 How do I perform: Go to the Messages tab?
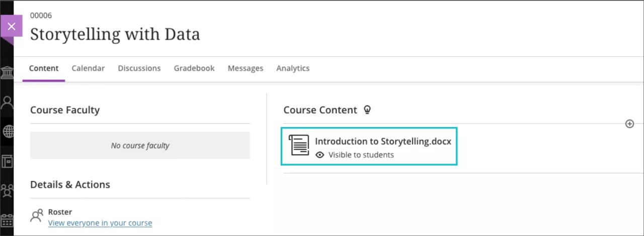click(246, 68)
